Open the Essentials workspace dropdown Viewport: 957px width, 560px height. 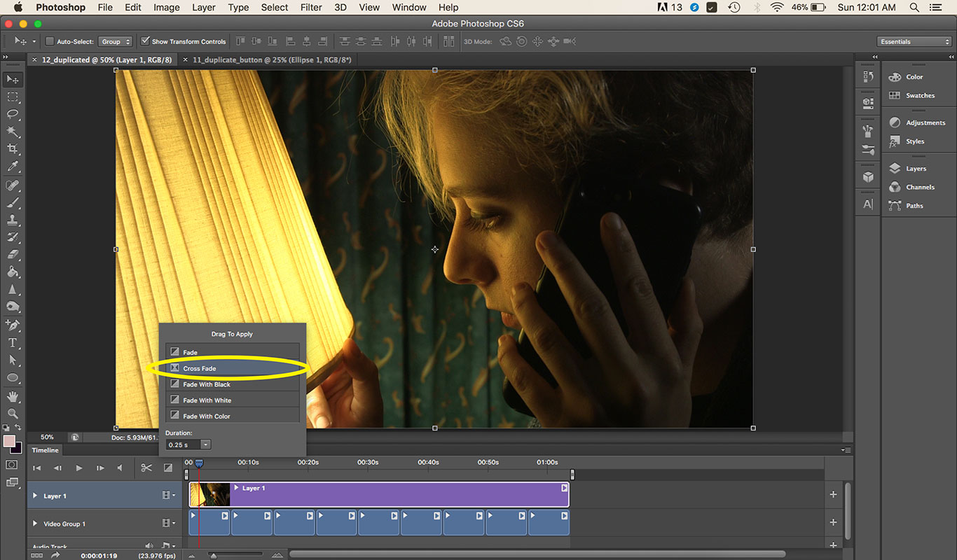(914, 41)
